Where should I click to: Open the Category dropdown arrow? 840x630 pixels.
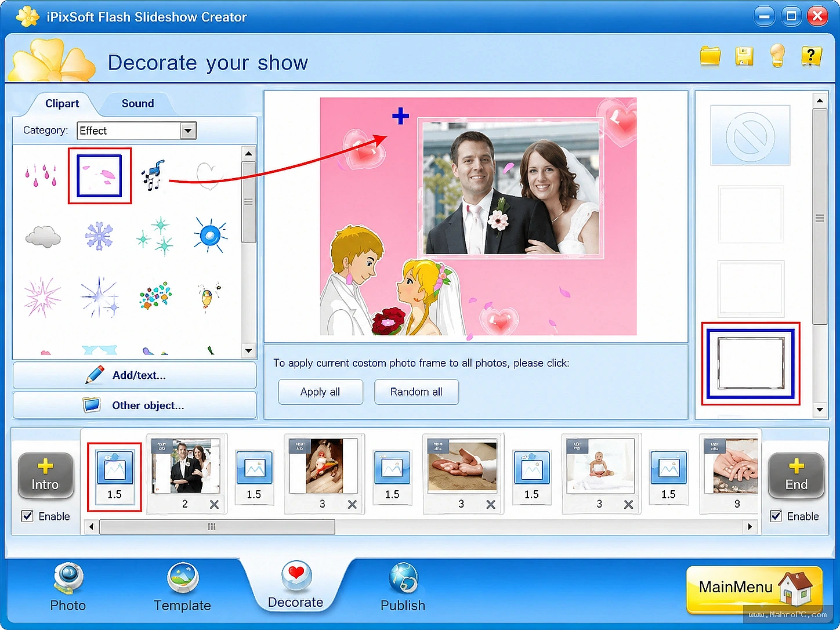[188, 131]
